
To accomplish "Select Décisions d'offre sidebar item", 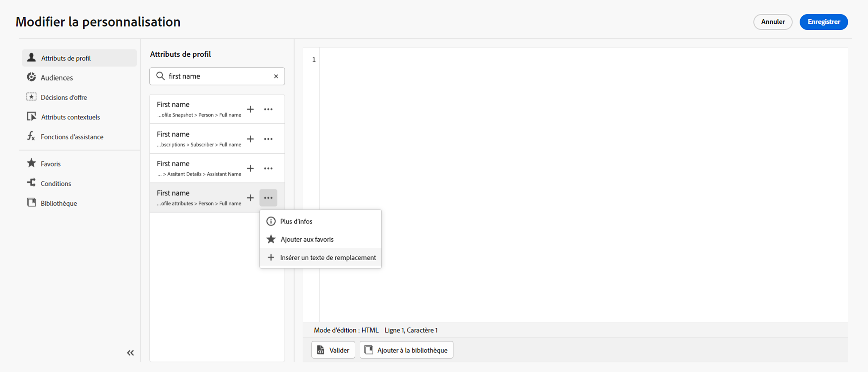I will click(63, 97).
